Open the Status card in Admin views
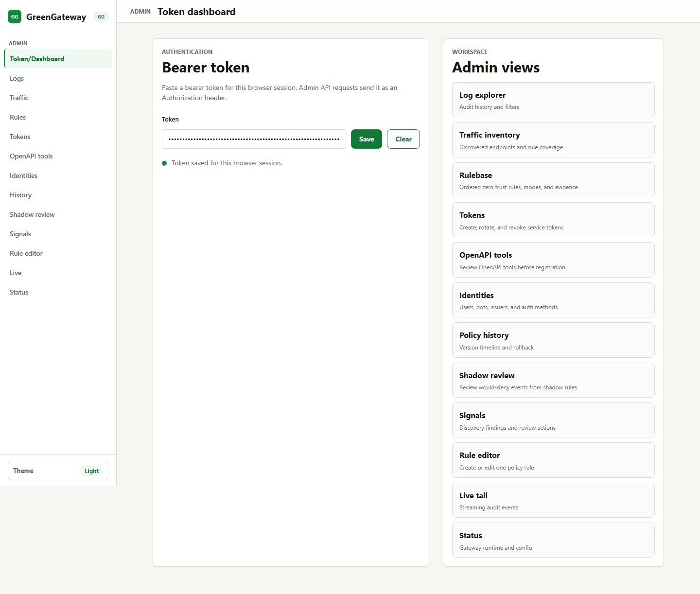This screenshot has width=700, height=594. click(553, 540)
